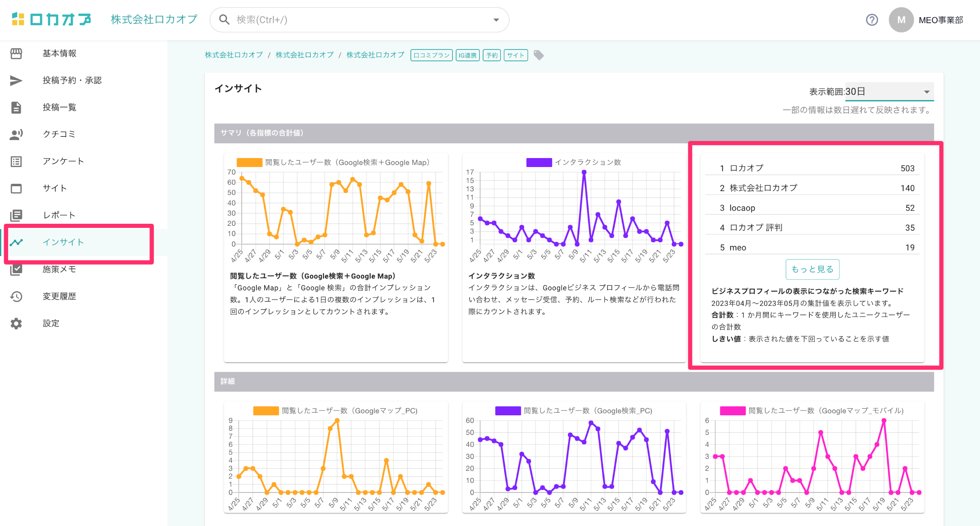Click purple Google検索_PC legend color swatch

tap(508, 411)
